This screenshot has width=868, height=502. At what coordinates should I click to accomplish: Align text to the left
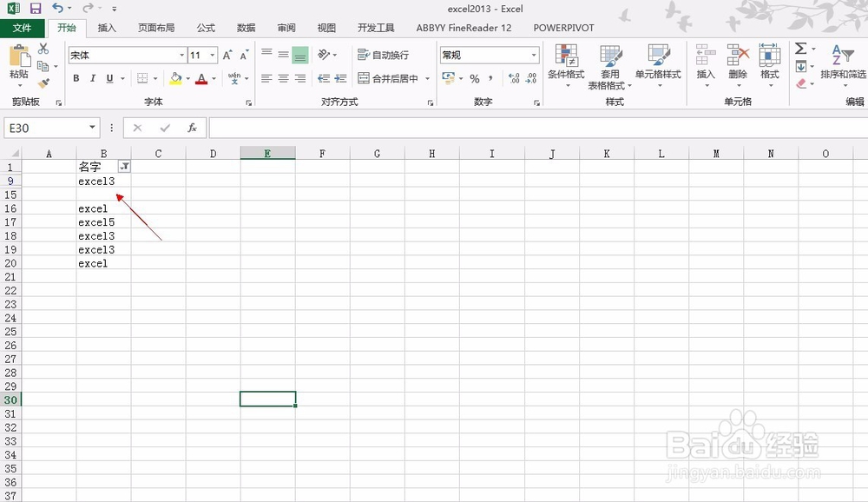pos(266,79)
